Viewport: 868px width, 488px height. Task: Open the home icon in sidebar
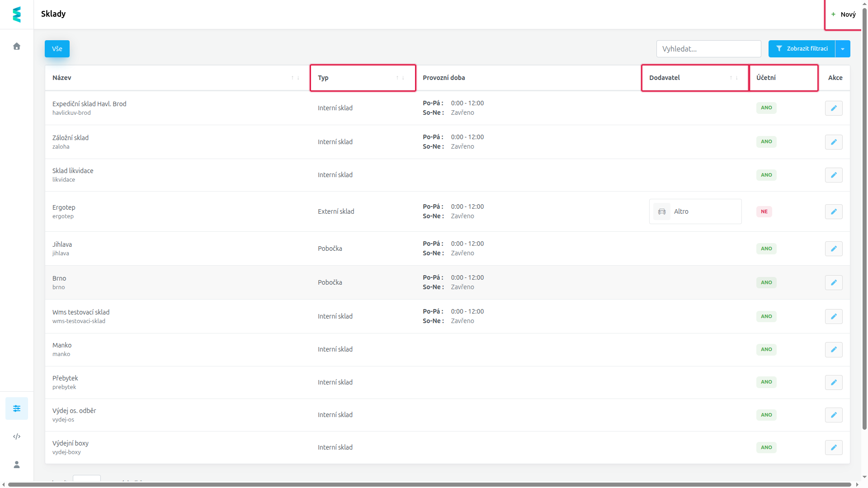pos(17,46)
